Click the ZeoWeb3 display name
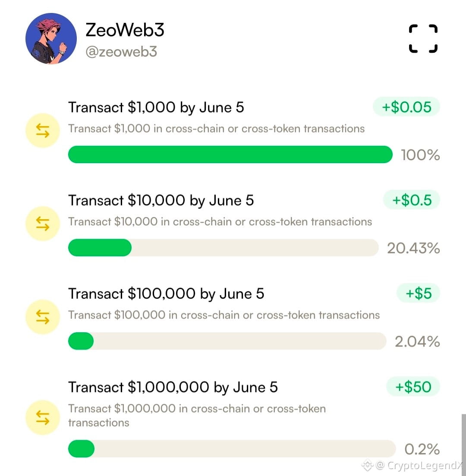The width and height of the screenshot is (466, 476). click(125, 30)
